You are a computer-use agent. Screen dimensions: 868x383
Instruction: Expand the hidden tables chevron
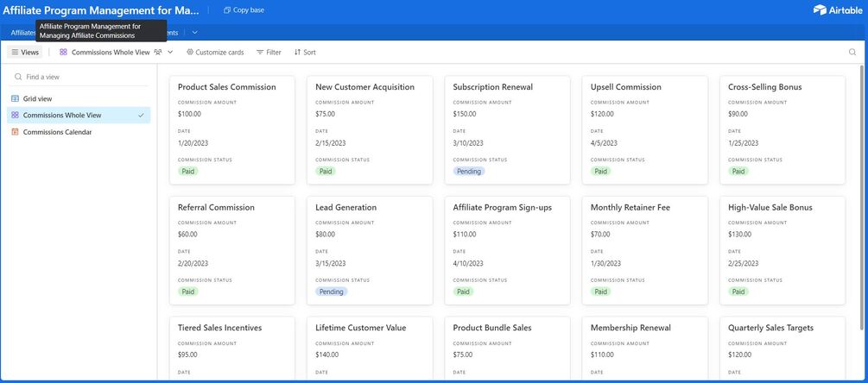point(195,33)
